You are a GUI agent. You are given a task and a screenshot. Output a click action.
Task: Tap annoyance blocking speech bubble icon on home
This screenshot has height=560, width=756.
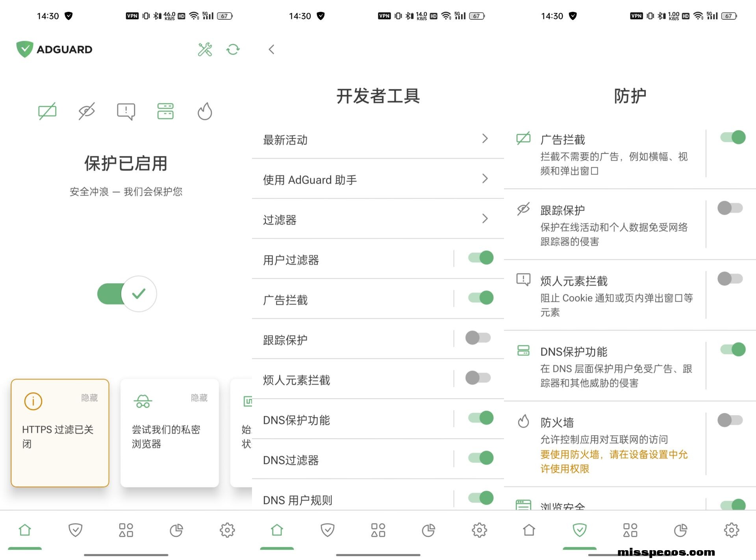click(x=126, y=112)
